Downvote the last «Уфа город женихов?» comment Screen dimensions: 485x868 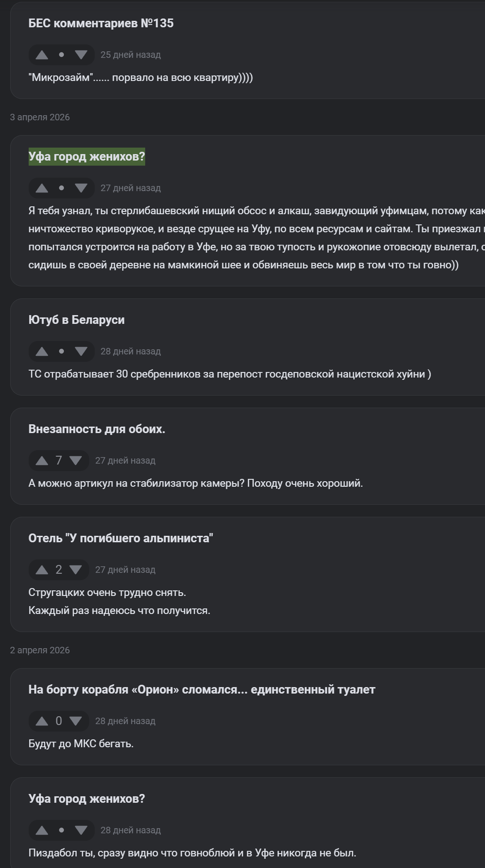click(x=81, y=831)
